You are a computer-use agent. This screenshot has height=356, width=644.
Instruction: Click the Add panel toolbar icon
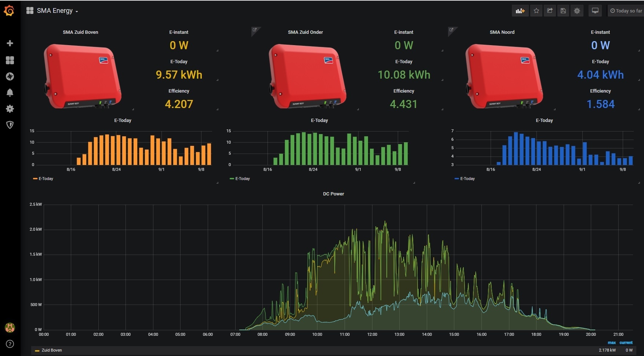(520, 11)
